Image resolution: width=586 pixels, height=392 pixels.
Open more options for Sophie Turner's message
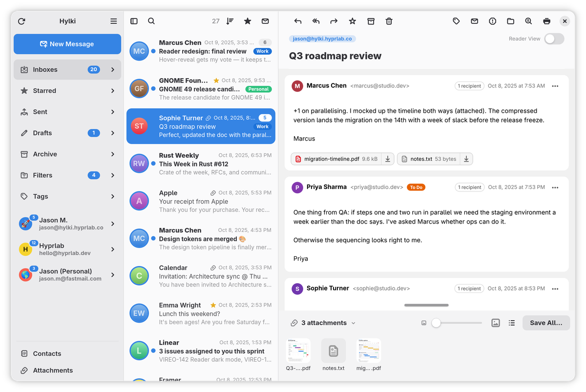click(x=555, y=289)
